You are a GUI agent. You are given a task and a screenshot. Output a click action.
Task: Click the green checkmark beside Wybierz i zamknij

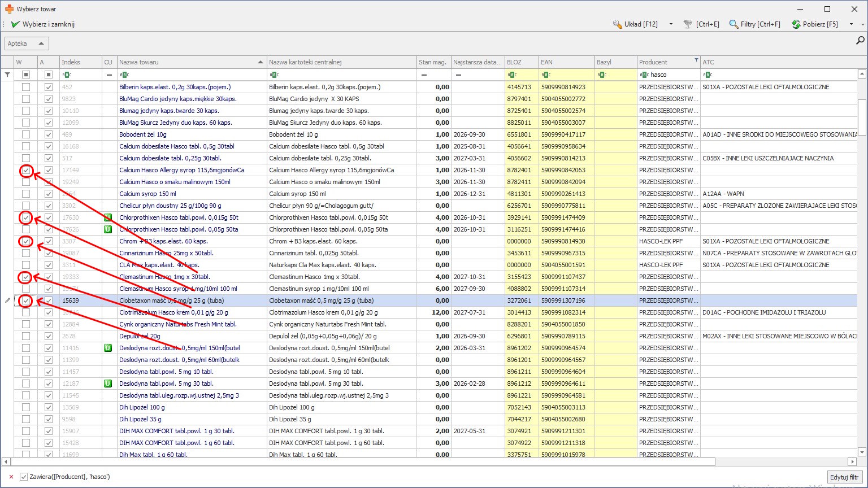point(15,24)
